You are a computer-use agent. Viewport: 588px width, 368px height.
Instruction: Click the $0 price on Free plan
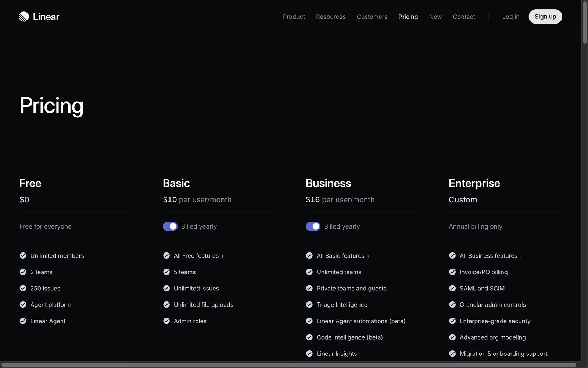click(24, 199)
